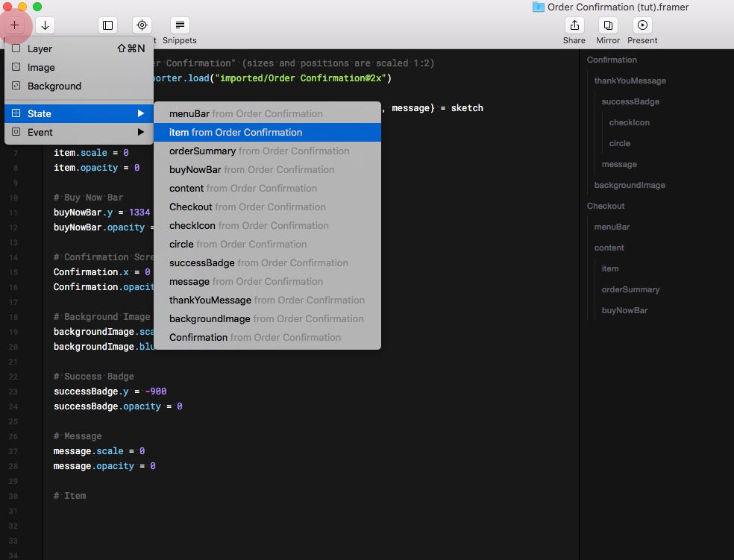
Task: Click the device preview target icon
Action: [x=142, y=25]
